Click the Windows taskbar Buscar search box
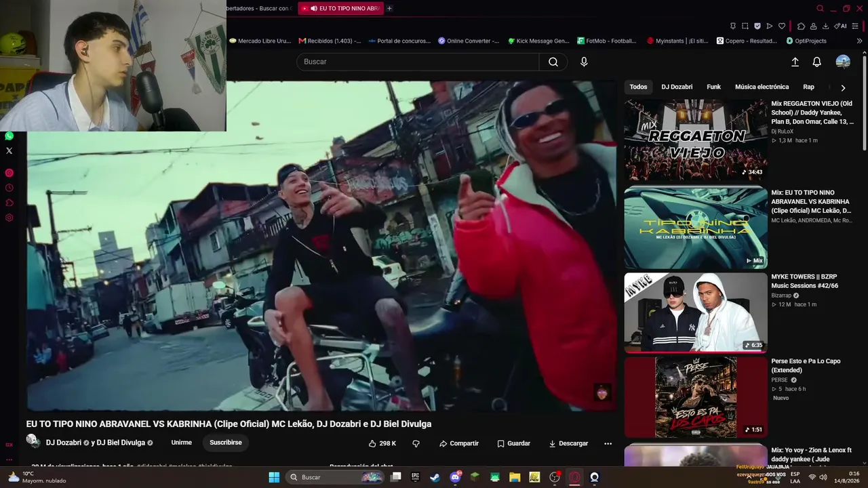Viewport: 868px width, 488px height. click(x=336, y=477)
